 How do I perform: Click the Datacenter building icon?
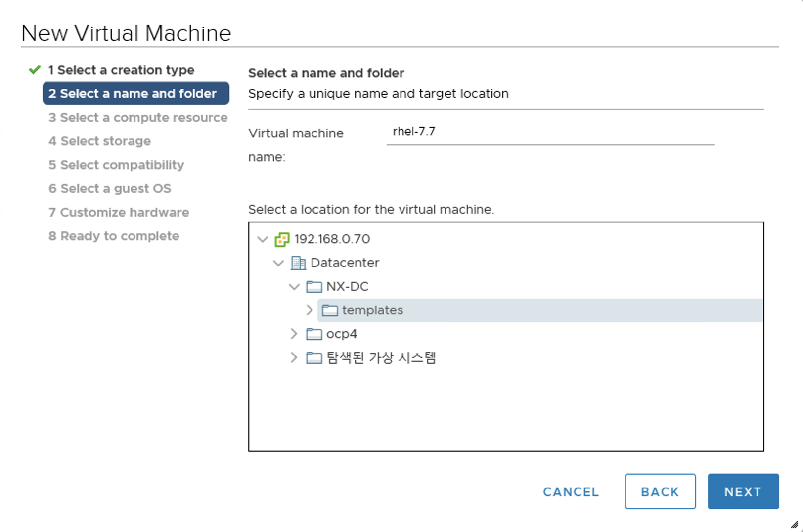point(298,263)
